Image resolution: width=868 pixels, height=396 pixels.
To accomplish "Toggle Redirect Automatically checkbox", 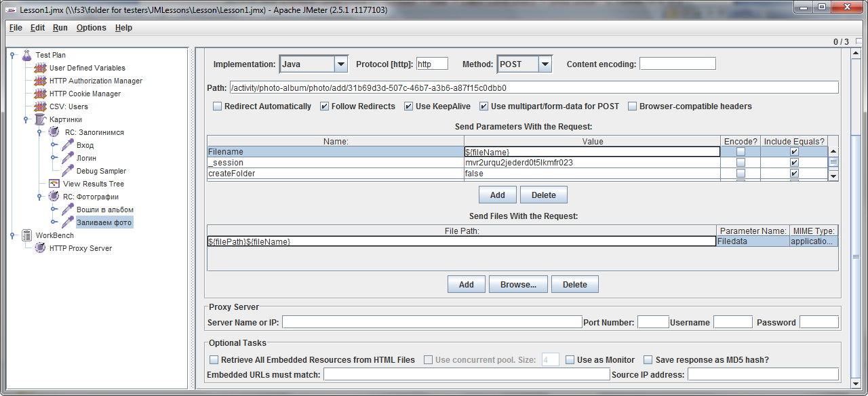I will 218,106.
